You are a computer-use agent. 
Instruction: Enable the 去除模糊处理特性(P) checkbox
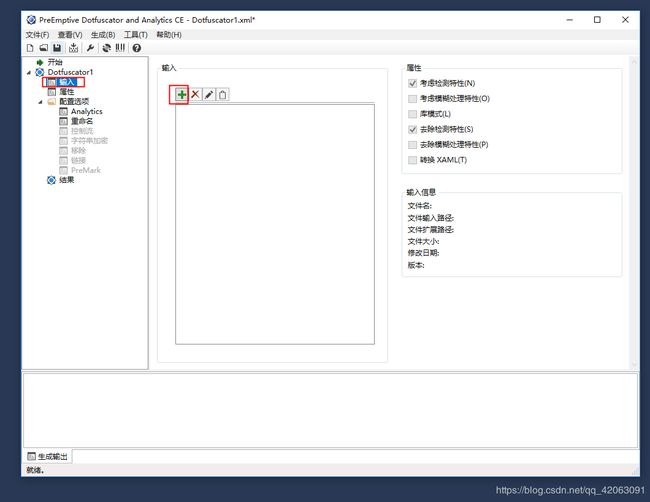tap(412, 145)
